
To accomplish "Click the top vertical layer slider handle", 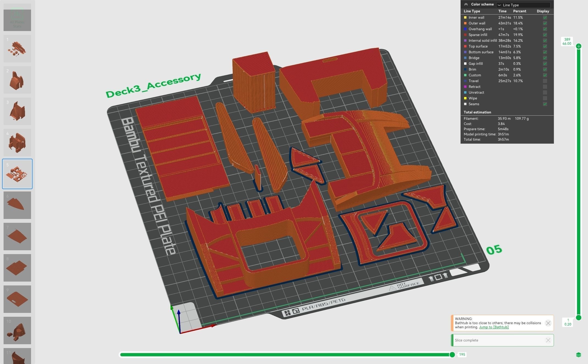I will [x=578, y=46].
